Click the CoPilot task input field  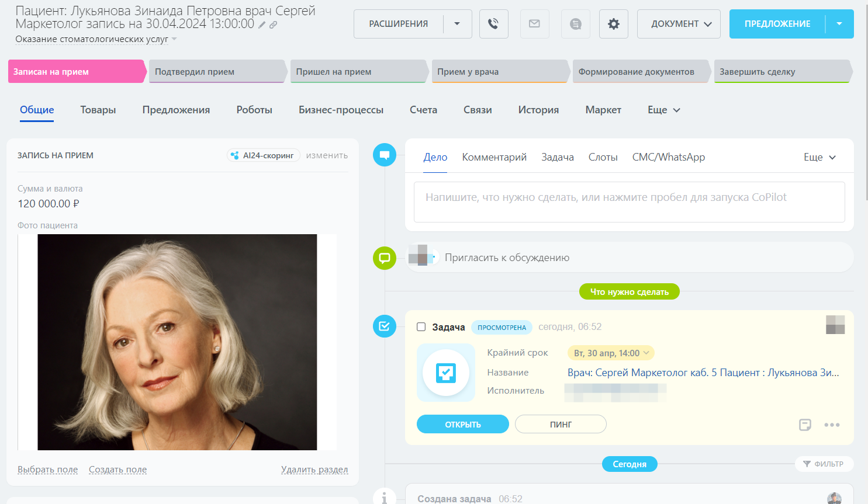click(x=629, y=201)
